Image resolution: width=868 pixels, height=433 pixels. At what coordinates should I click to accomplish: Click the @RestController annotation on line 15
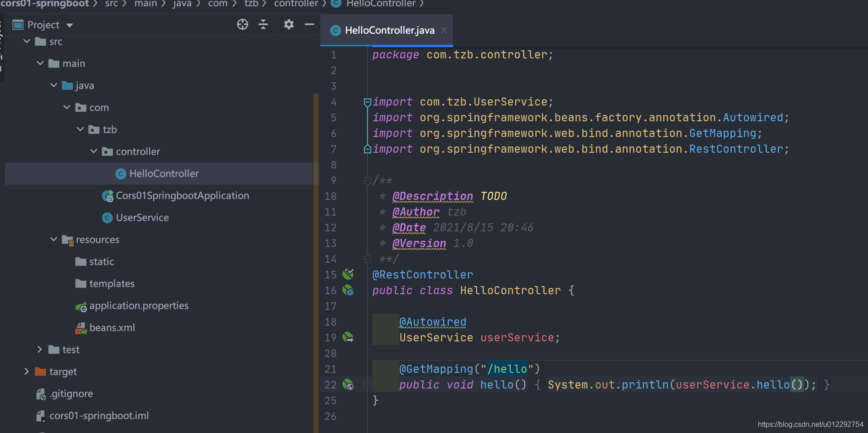coord(422,275)
